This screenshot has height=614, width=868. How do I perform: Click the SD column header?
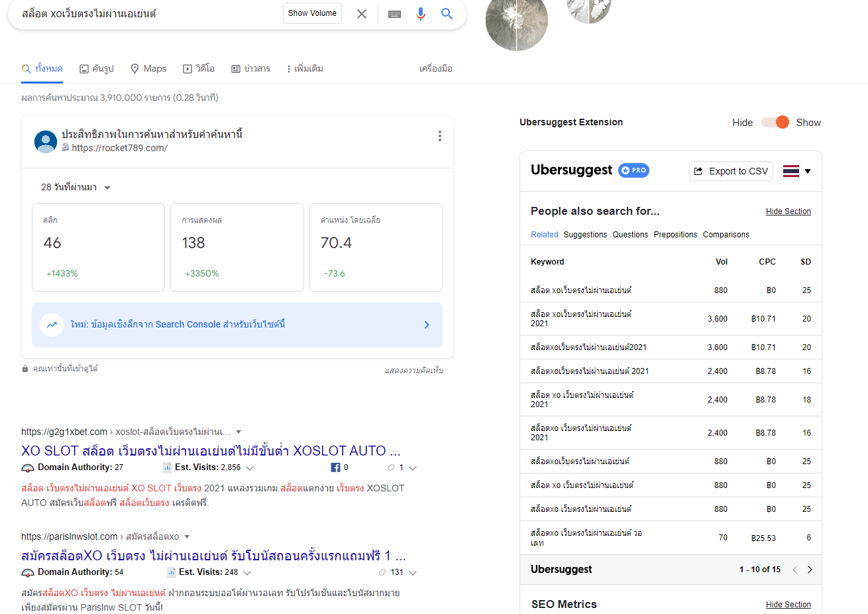coord(806,262)
